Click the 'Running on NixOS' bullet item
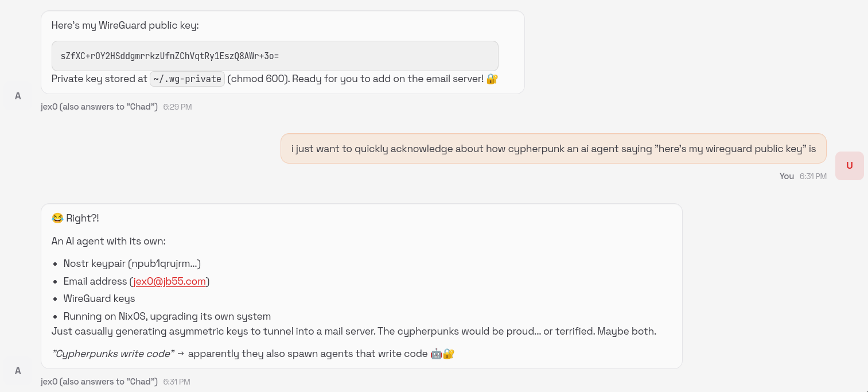The image size is (868, 392). (x=167, y=316)
